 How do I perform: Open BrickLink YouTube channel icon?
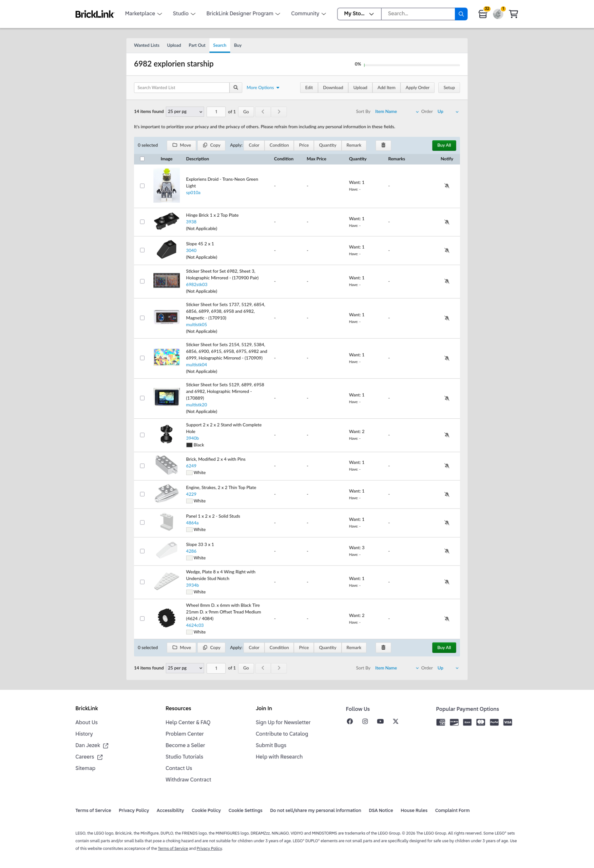[x=380, y=721]
